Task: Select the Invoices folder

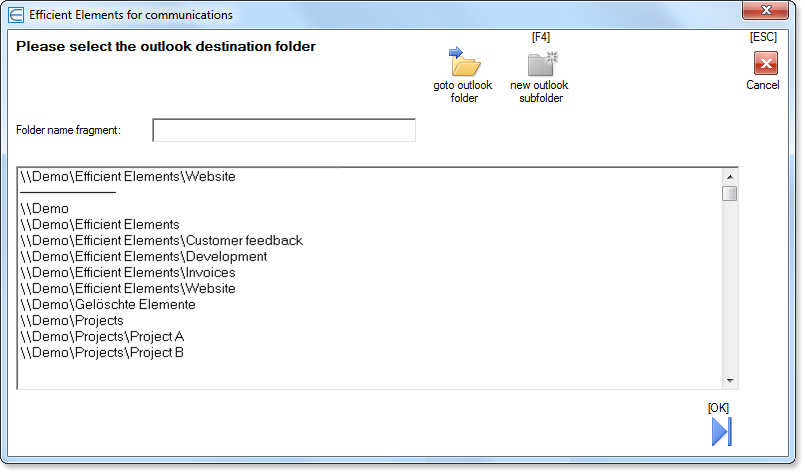Action: pyautogui.click(x=128, y=272)
